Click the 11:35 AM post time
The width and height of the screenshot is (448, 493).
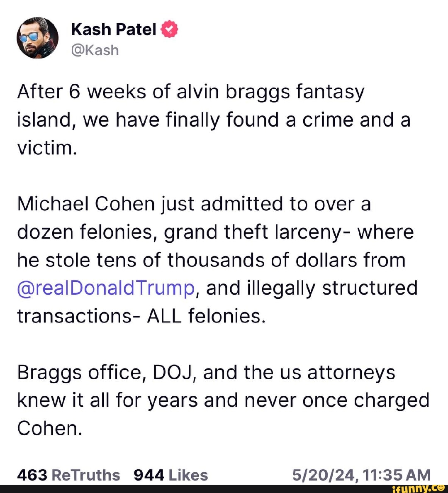396,475
